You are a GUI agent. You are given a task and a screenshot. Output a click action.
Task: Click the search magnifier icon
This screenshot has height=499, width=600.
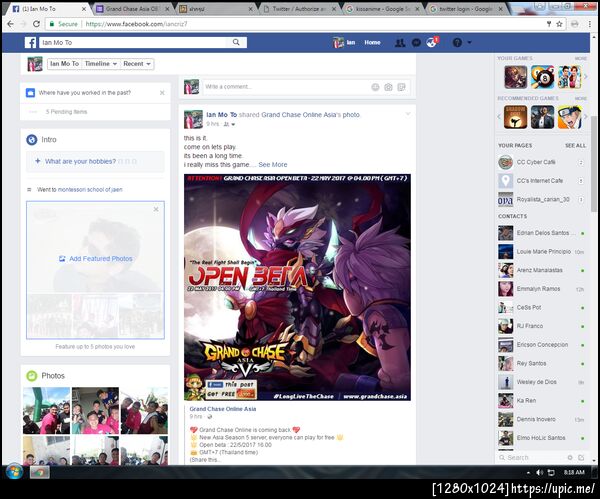point(236,42)
